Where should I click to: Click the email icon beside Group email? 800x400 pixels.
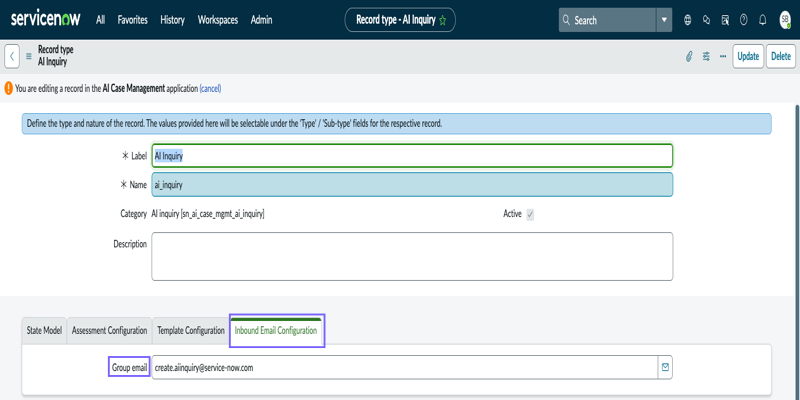pyautogui.click(x=665, y=367)
